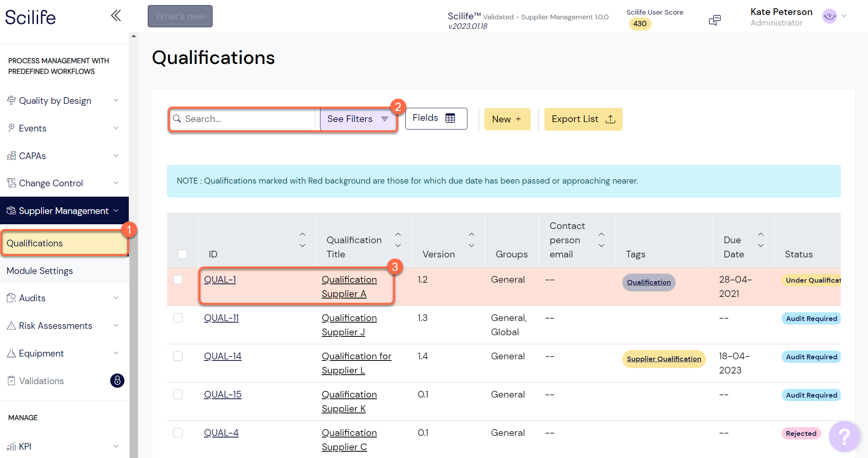Screen dimensions: 868x458
Task: Click the Scilife logo
Action: (30, 17)
